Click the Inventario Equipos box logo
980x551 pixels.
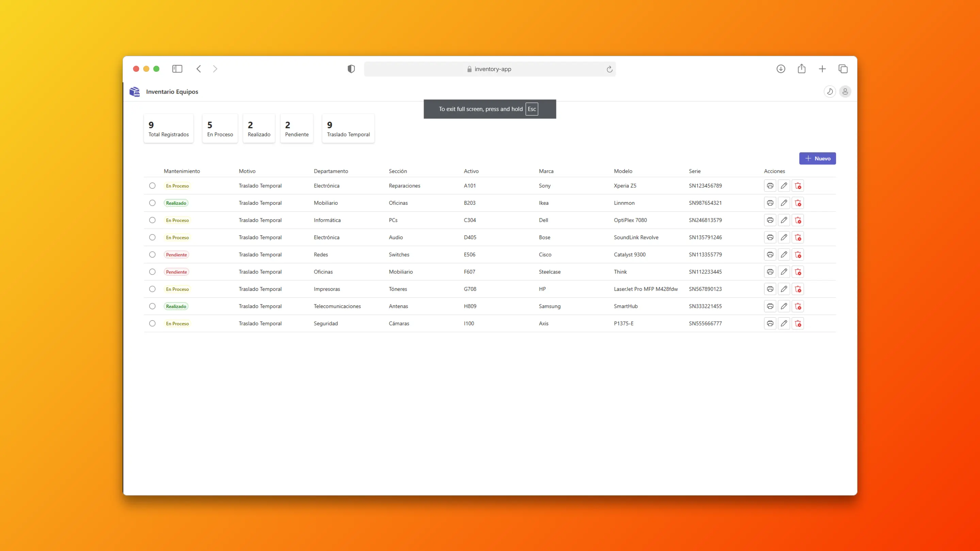click(134, 91)
